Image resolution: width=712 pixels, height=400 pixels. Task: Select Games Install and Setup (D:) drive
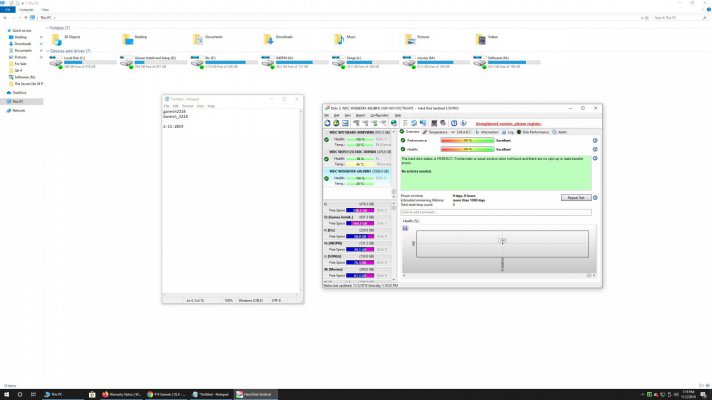tap(153, 62)
